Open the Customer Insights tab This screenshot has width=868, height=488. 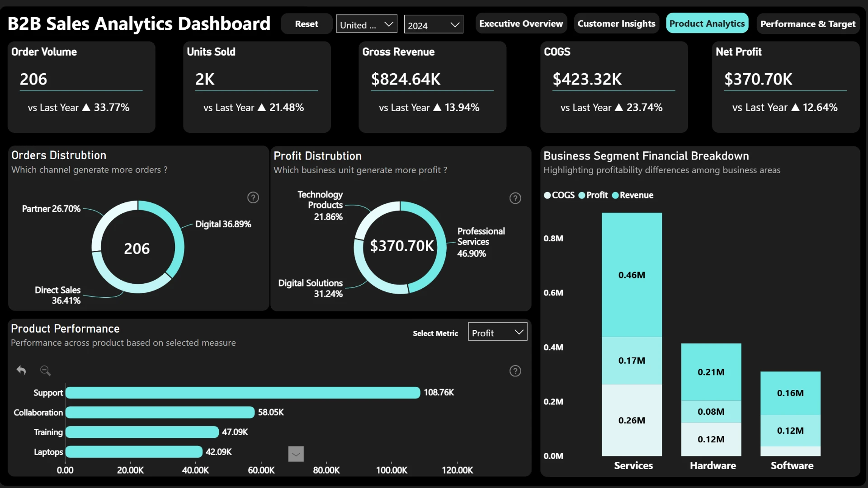(616, 23)
